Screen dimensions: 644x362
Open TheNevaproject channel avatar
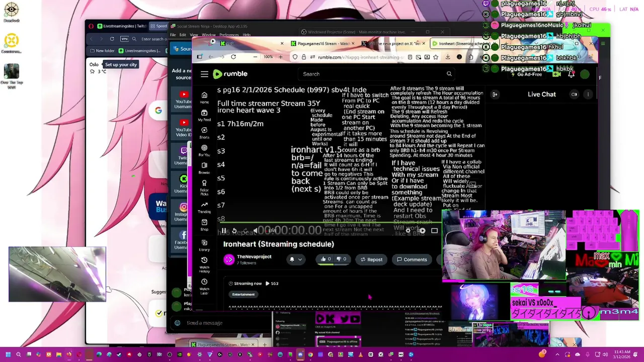pyautogui.click(x=229, y=259)
